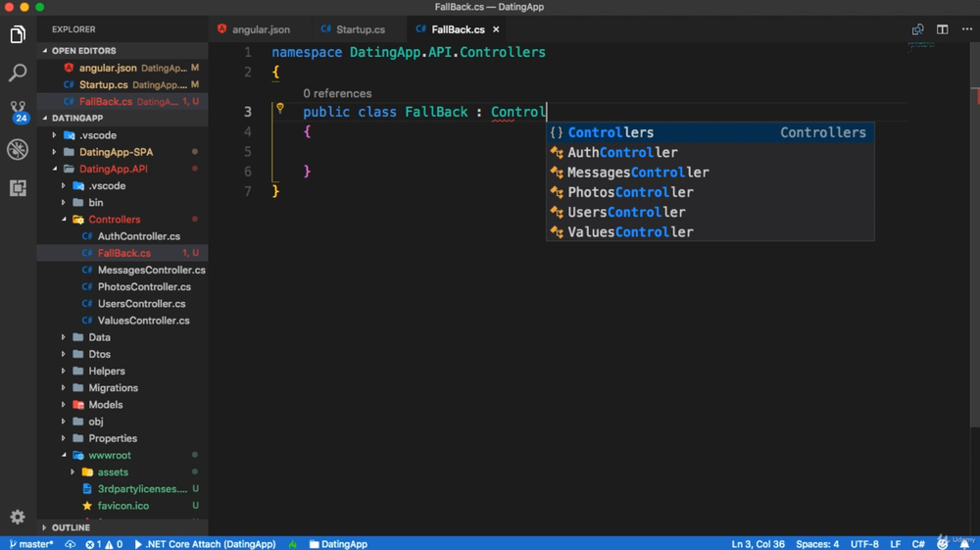
Task: Change line ending via LF status item
Action: 895,544
